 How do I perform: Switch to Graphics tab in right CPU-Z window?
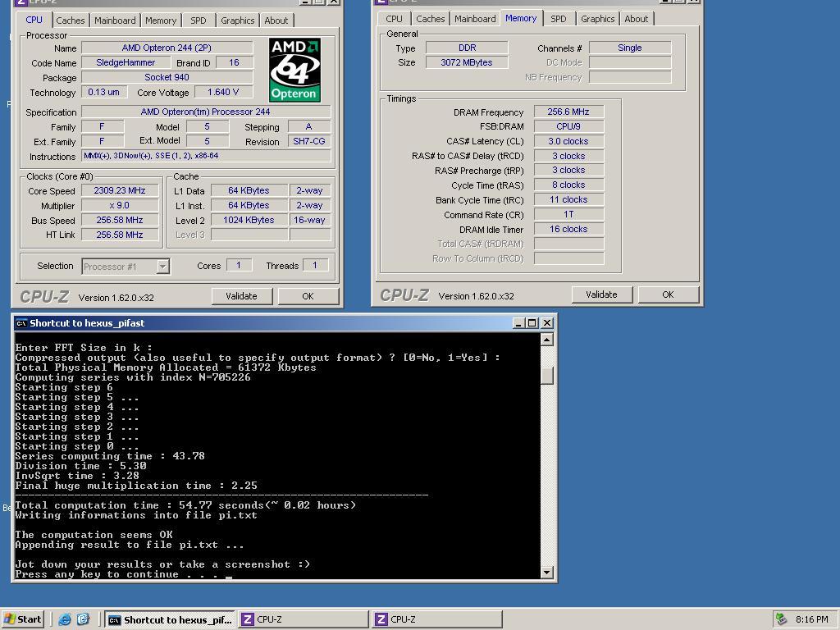point(597,19)
